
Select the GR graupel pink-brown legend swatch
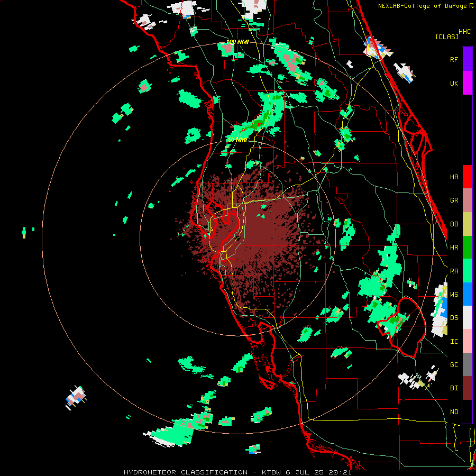click(467, 200)
